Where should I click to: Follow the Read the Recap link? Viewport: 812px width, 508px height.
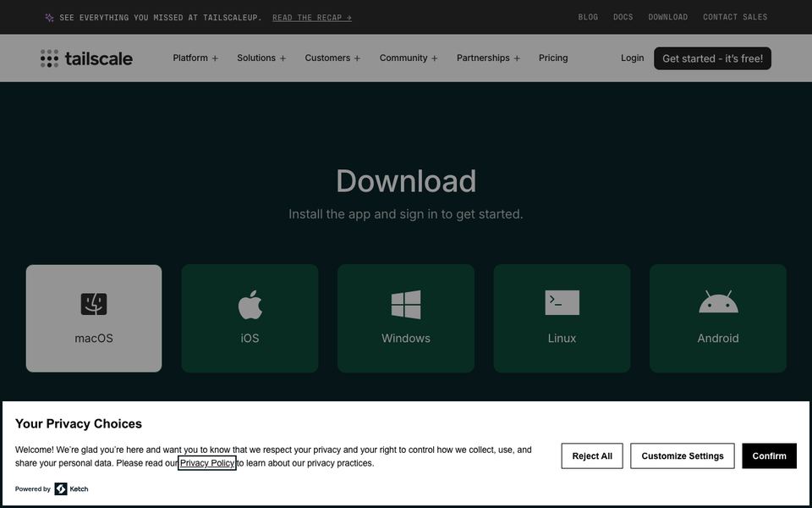312,18
